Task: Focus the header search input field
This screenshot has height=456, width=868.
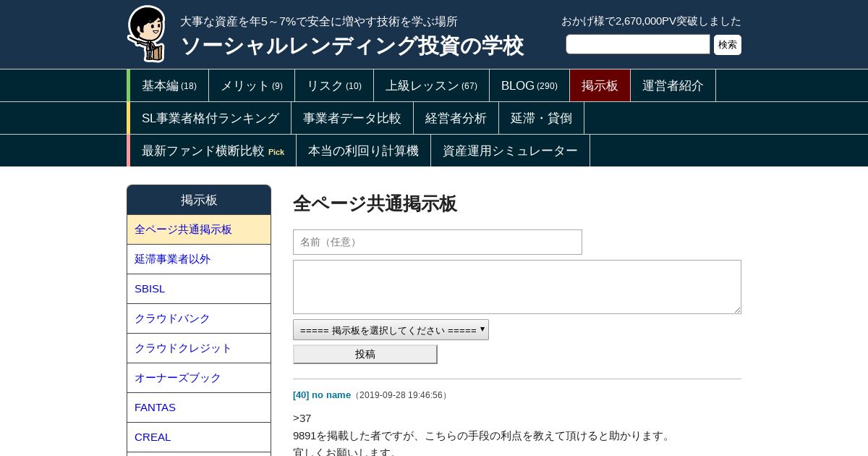Action: (x=638, y=44)
